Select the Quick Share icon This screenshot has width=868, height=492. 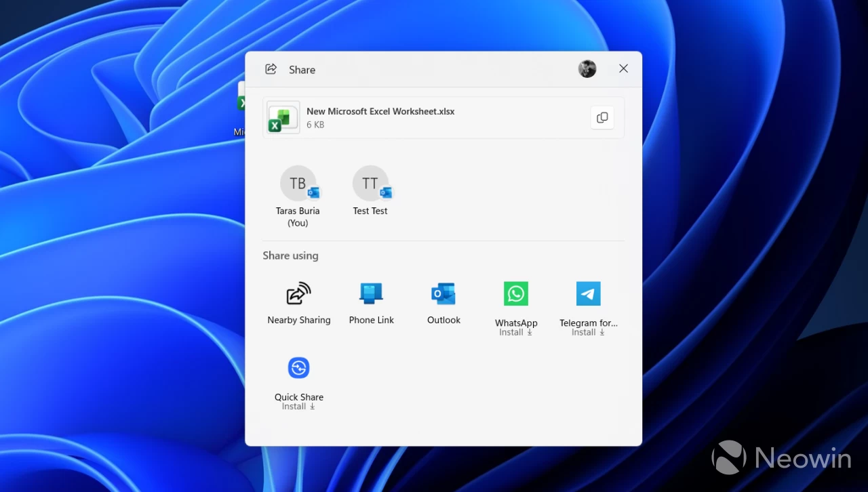click(298, 368)
